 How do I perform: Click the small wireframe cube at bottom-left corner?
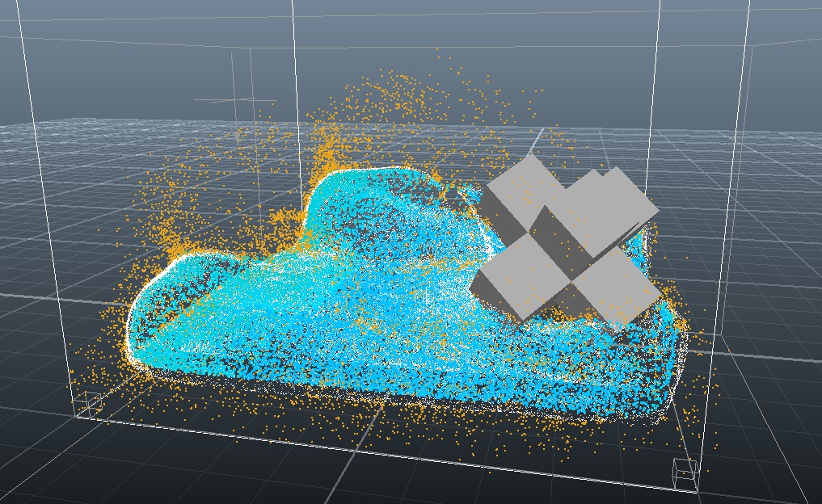coord(87,404)
